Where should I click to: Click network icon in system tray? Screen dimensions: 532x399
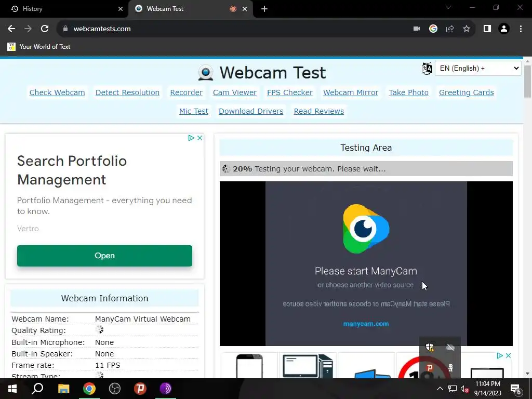453,389
